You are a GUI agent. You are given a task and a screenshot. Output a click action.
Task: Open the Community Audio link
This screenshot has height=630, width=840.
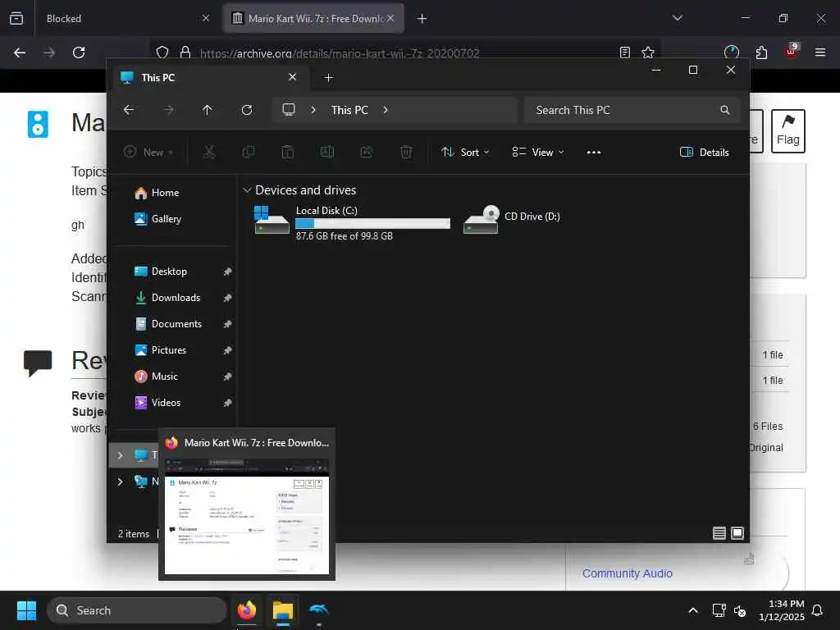tap(628, 573)
